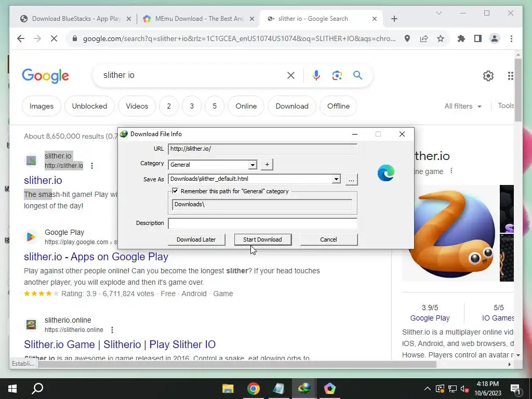Open the location pin icon in address bar

tap(407, 38)
